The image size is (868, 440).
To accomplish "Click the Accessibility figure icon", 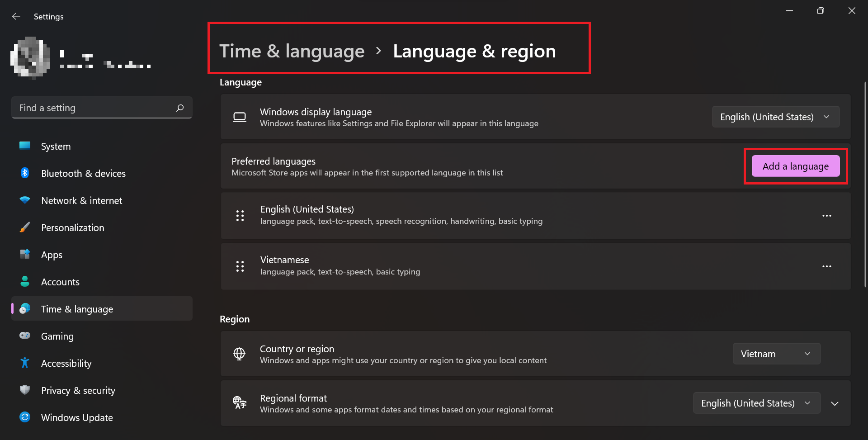I will click(x=25, y=363).
